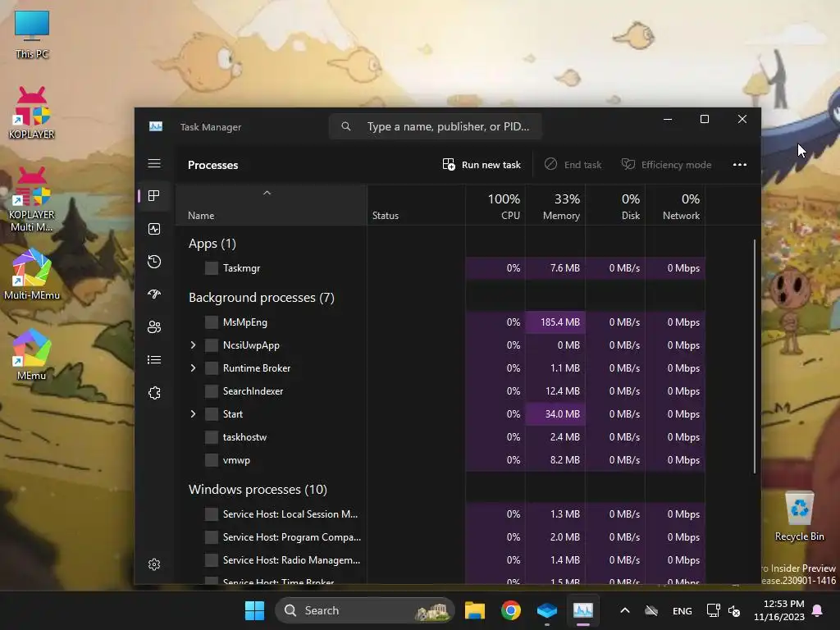
Task: Select the Multi-MEmu desktop shortcut
Action: (x=32, y=274)
